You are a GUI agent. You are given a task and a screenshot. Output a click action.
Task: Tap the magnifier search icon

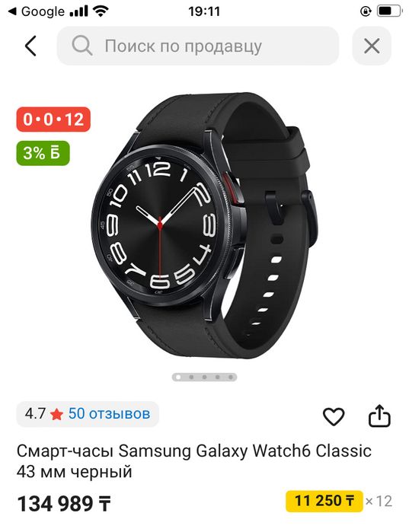tap(81, 46)
